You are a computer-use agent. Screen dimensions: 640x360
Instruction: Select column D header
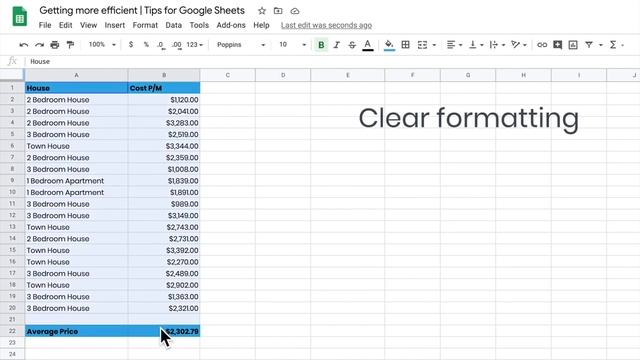(x=283, y=75)
